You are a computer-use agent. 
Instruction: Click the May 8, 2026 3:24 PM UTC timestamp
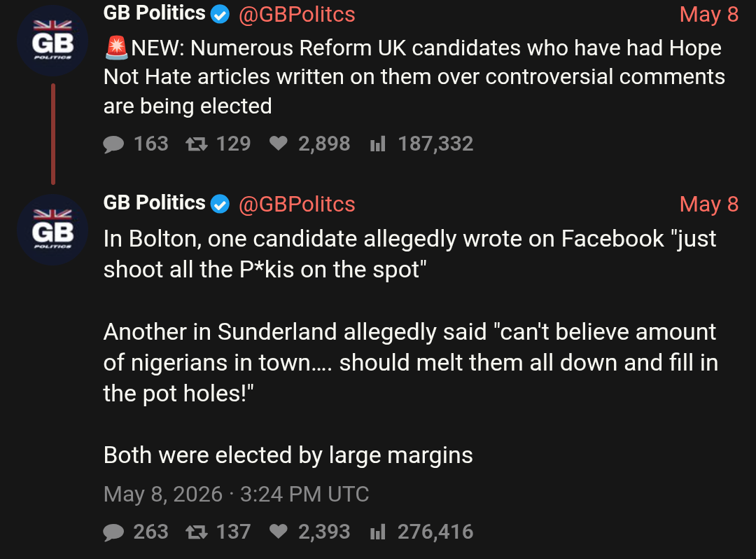pos(237,495)
